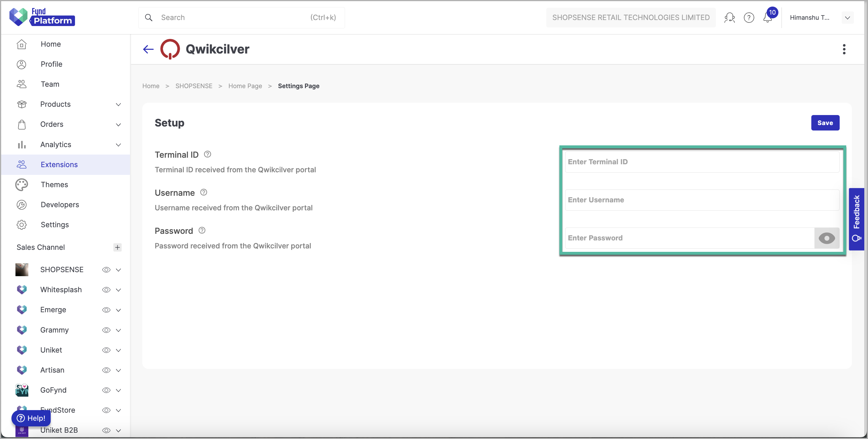Screen dimensions: 868x439
Task: Go to SHOPSENSE breadcrumb link
Action: point(194,86)
